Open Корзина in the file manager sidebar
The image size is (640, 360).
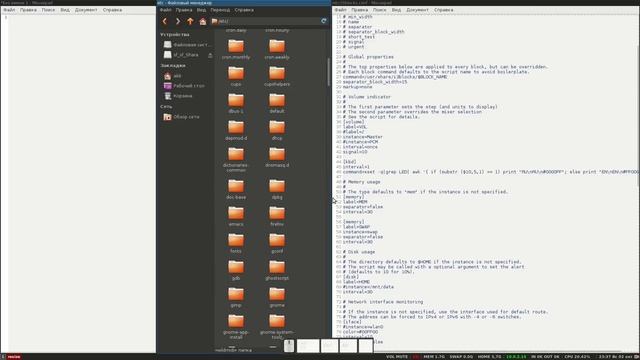(178, 96)
